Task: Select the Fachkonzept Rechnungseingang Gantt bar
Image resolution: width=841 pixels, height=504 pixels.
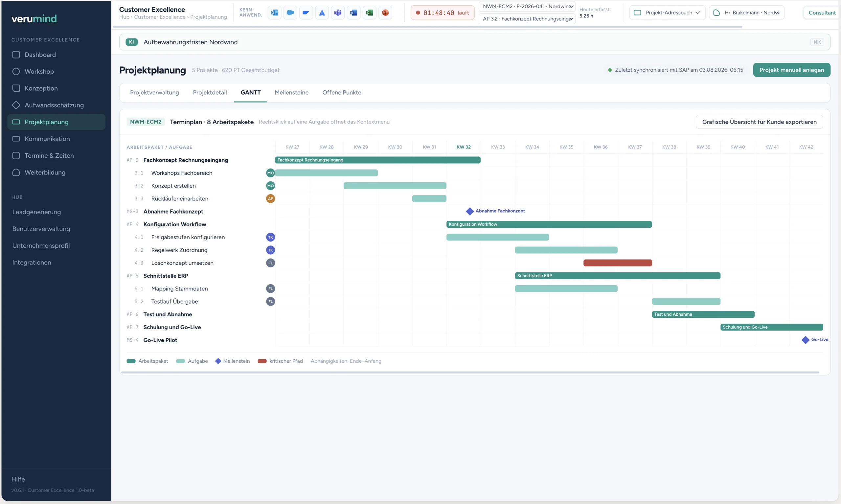Action: coord(377,160)
